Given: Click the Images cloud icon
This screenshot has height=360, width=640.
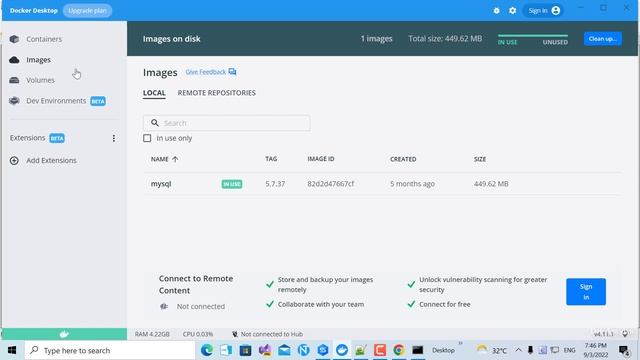Looking at the screenshot, I should coord(14,60).
